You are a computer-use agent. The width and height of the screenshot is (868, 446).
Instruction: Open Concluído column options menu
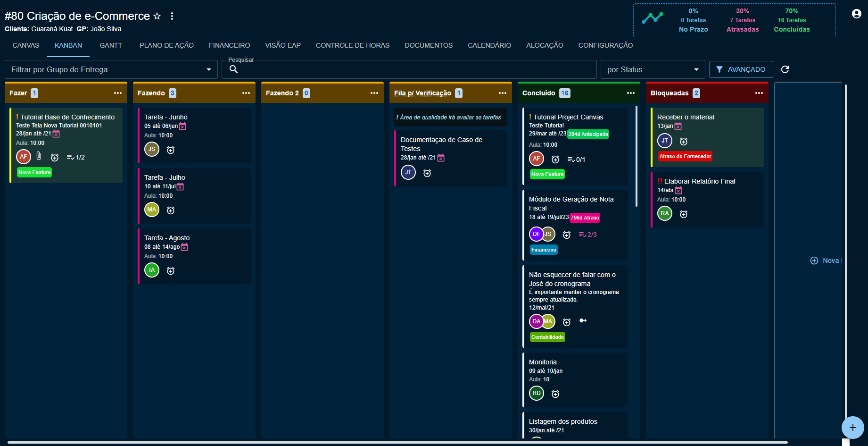631,93
